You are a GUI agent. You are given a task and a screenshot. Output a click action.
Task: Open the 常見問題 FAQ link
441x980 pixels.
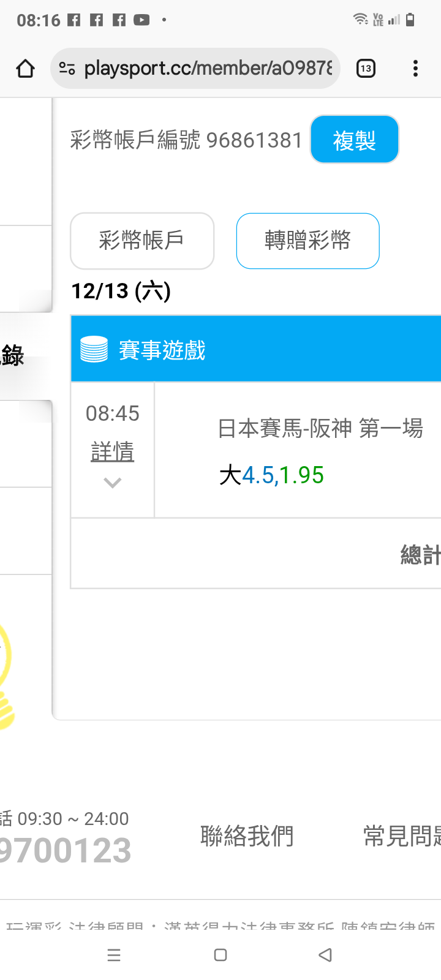coord(402,836)
